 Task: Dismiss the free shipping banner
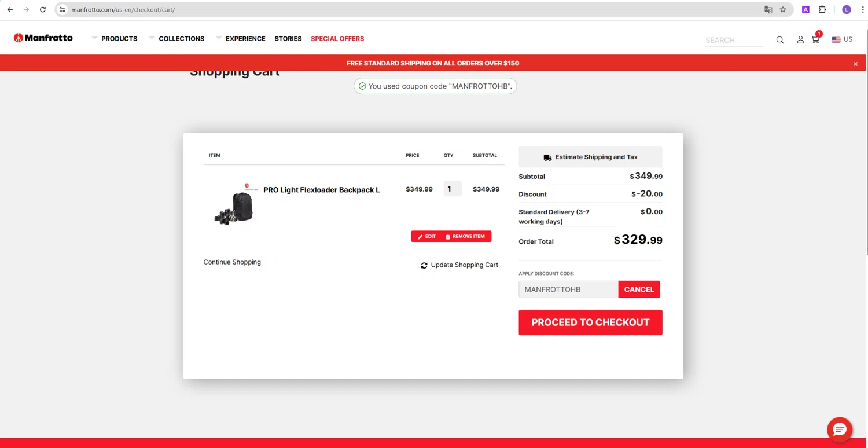pyautogui.click(x=855, y=64)
